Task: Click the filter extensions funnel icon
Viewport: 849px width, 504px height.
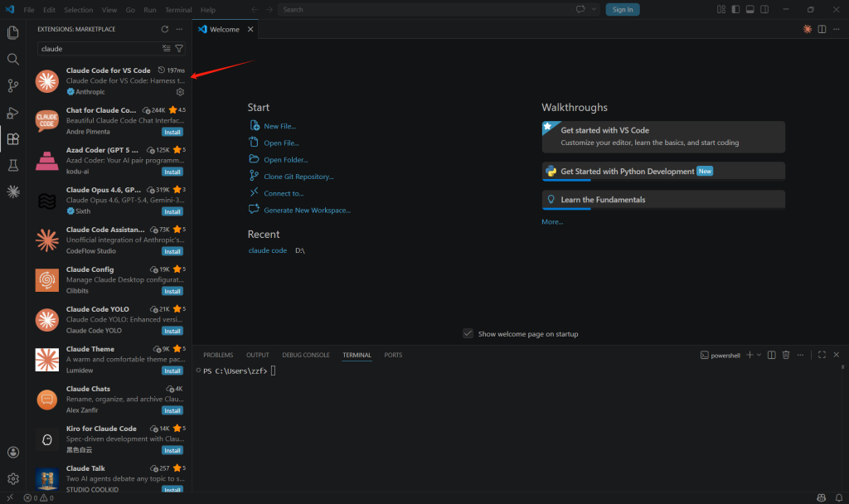Action: (179, 49)
